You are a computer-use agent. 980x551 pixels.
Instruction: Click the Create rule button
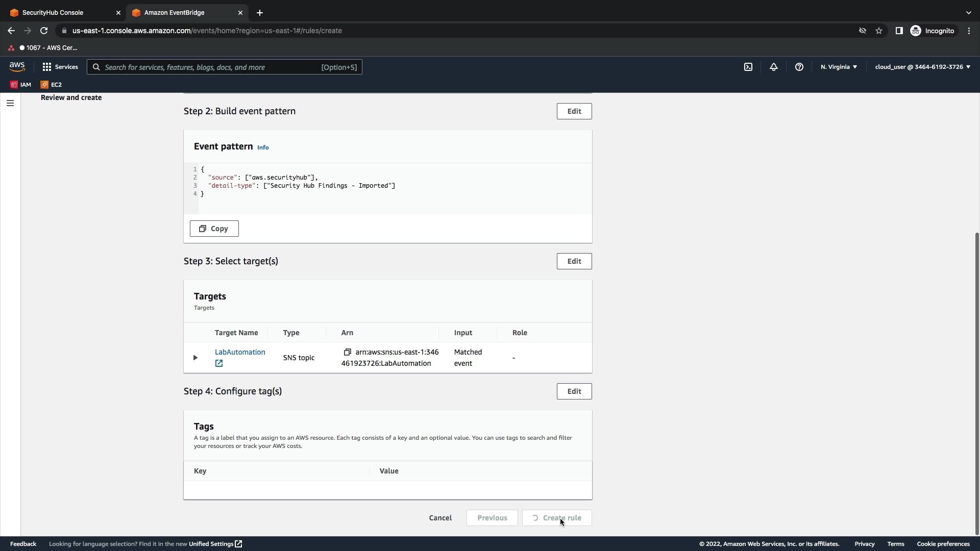(557, 518)
